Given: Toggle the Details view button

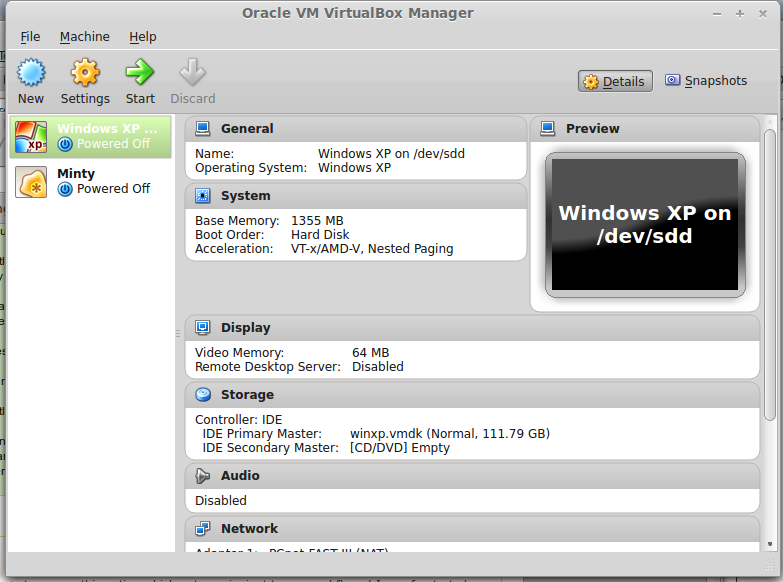Looking at the screenshot, I should click(x=615, y=82).
